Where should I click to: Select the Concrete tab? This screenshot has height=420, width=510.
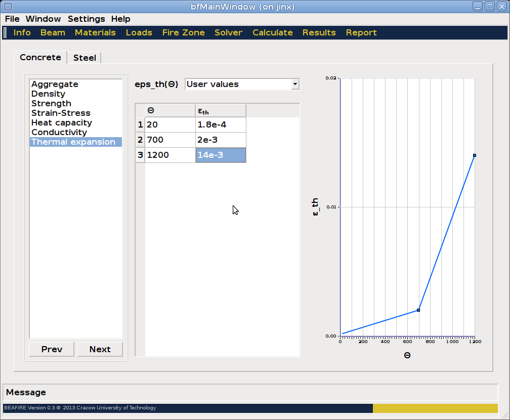[40, 57]
